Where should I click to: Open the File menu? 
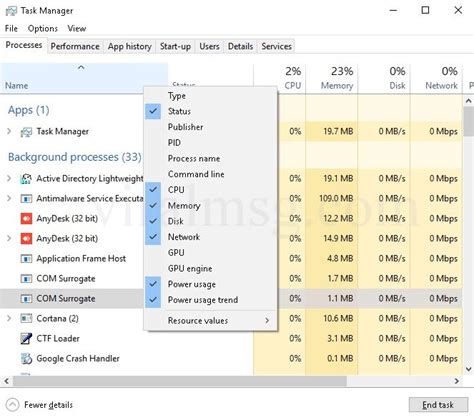[x=11, y=29]
